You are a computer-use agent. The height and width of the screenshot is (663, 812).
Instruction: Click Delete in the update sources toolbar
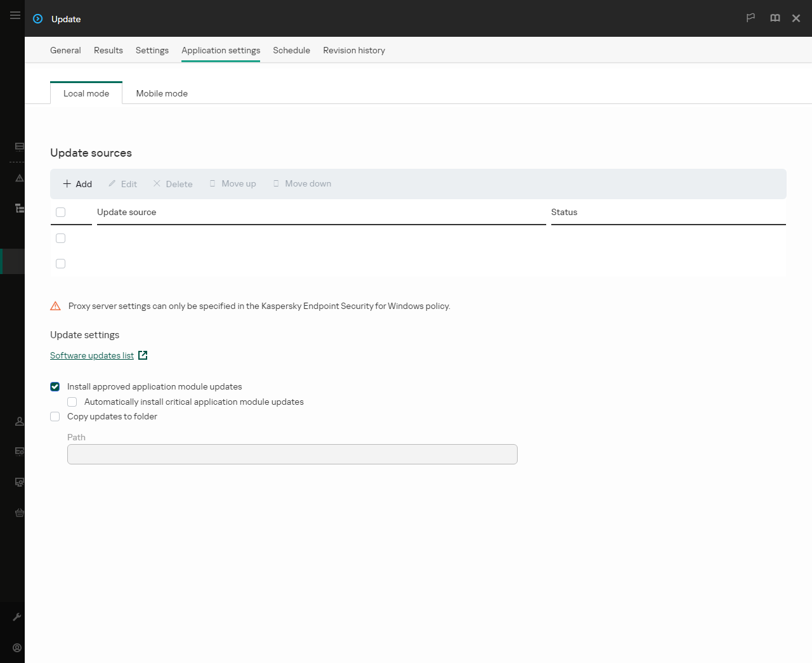point(173,184)
